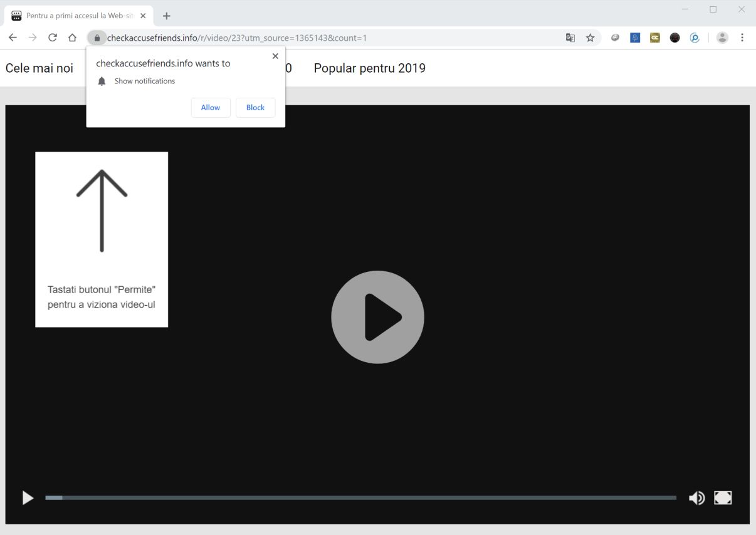Image resolution: width=756 pixels, height=535 pixels.
Task: Click the browser back arrow
Action: tap(13, 38)
